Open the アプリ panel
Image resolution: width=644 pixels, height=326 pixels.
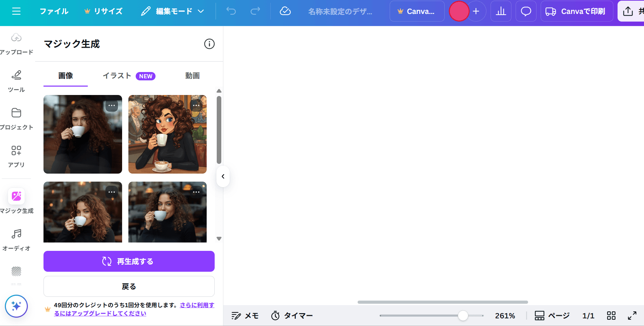coord(16,156)
